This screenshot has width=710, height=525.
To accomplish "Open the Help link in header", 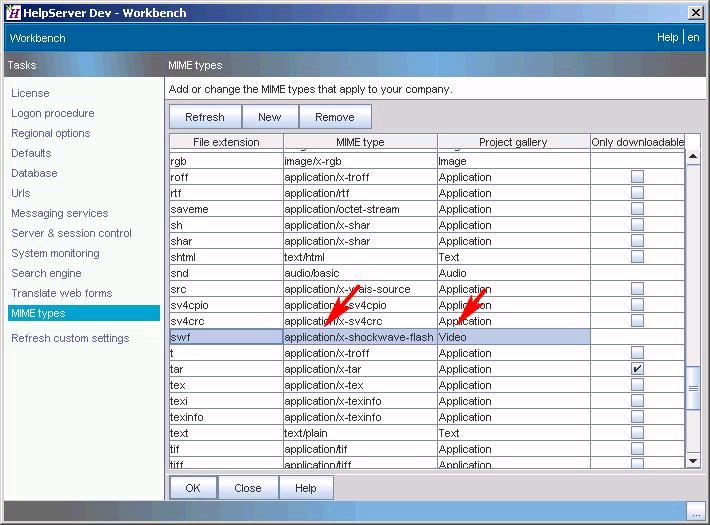I will [667, 38].
